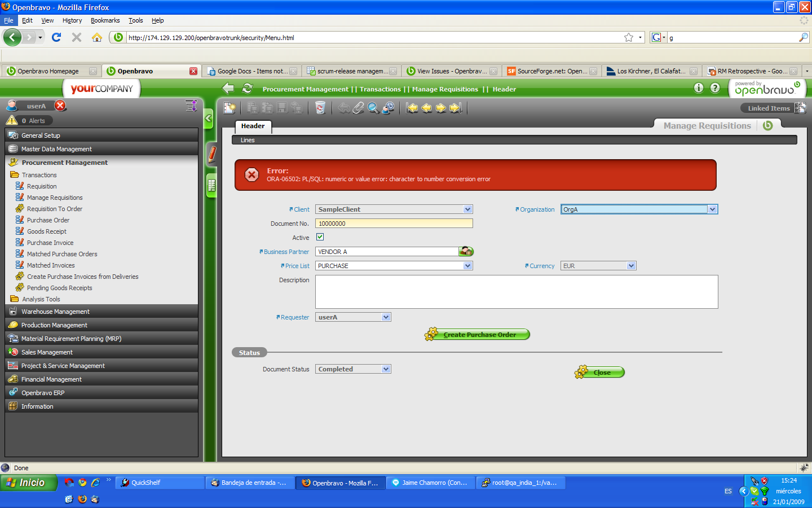
Task: Open the root@qa_india terminal taskbar item
Action: coord(522,483)
